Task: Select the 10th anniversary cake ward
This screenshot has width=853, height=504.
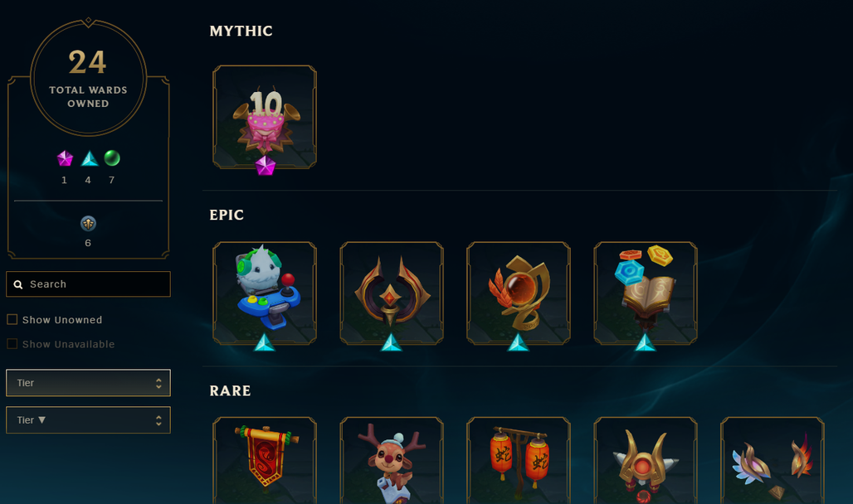Action: click(x=265, y=117)
